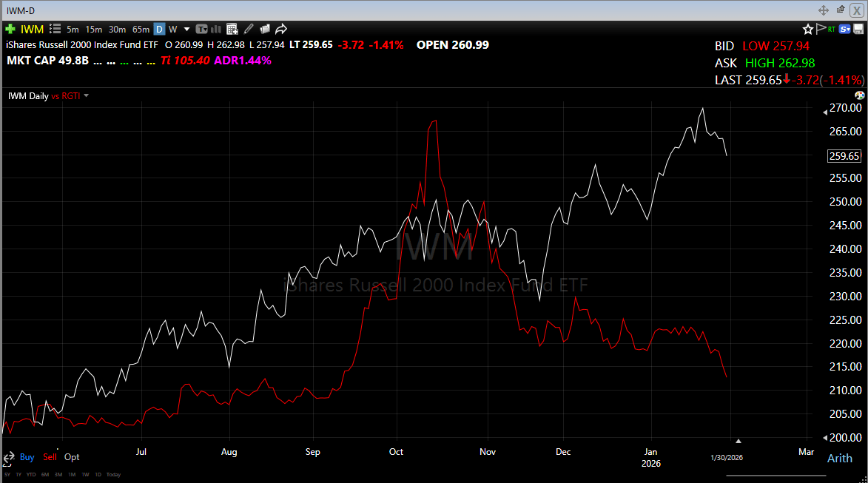Image resolution: width=868 pixels, height=483 pixels.
Task: Open the IWM Daily vs RGTI dropdown arrow
Action: point(87,95)
